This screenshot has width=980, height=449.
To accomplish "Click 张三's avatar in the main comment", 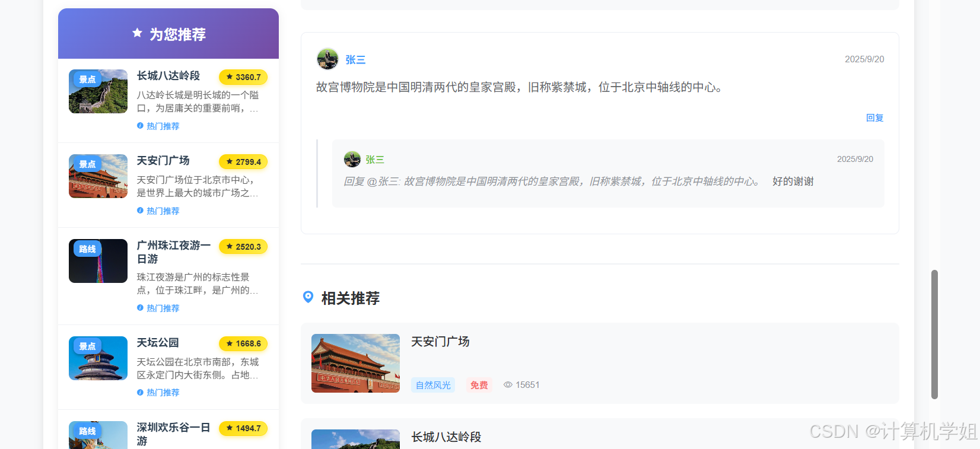I will click(x=327, y=59).
